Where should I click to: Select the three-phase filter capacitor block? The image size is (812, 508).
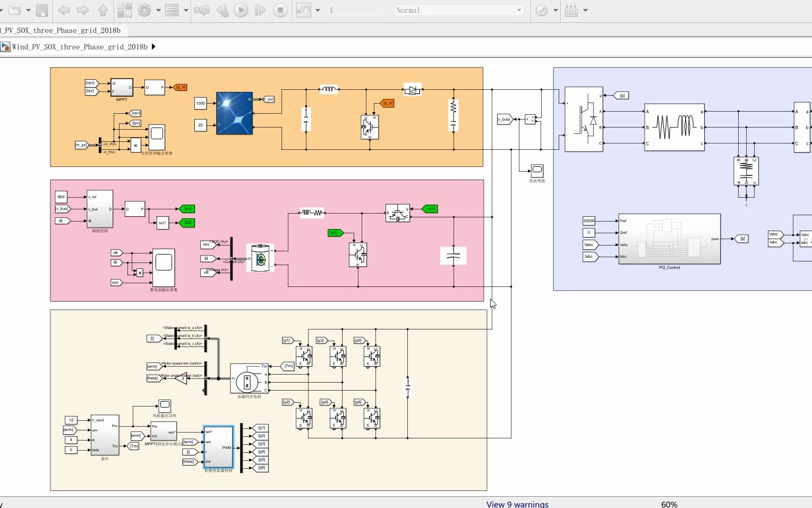746,171
